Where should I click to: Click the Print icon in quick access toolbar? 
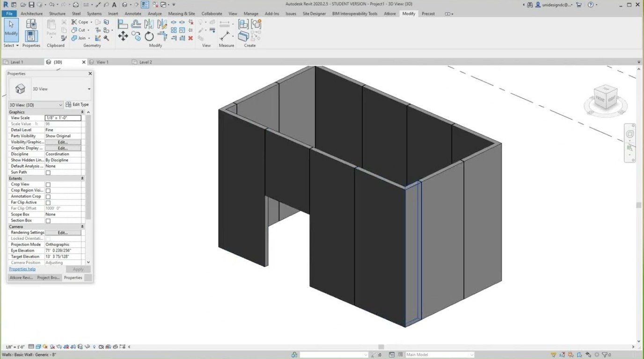[75, 5]
